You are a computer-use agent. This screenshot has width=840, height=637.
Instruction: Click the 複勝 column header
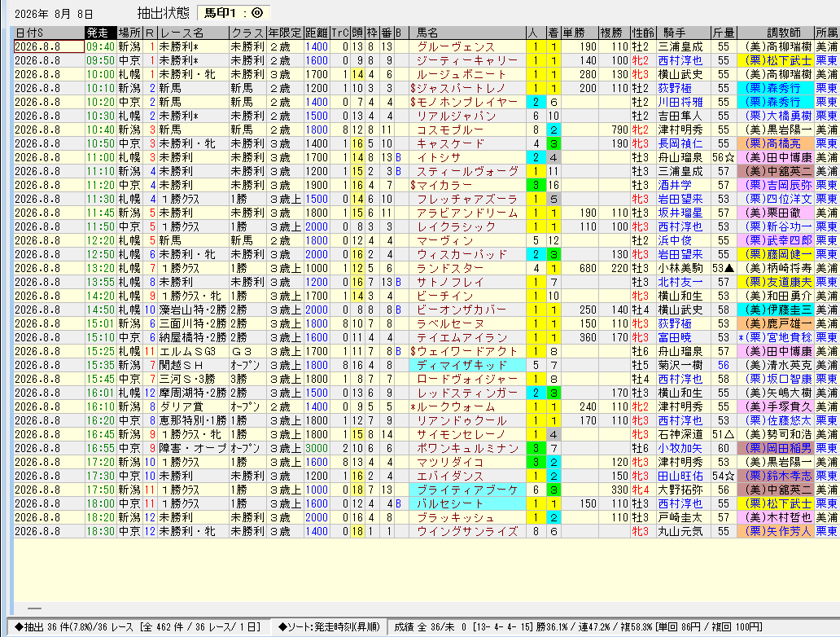[614, 33]
